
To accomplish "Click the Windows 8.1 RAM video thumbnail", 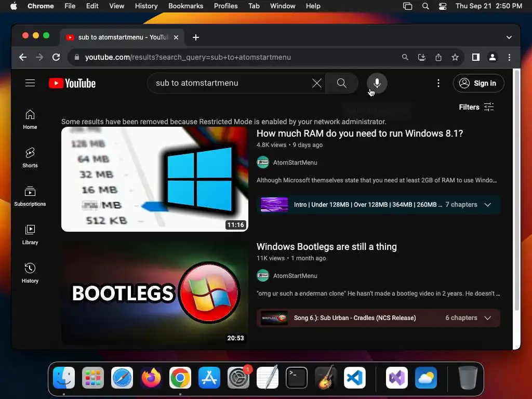I will tap(155, 179).
